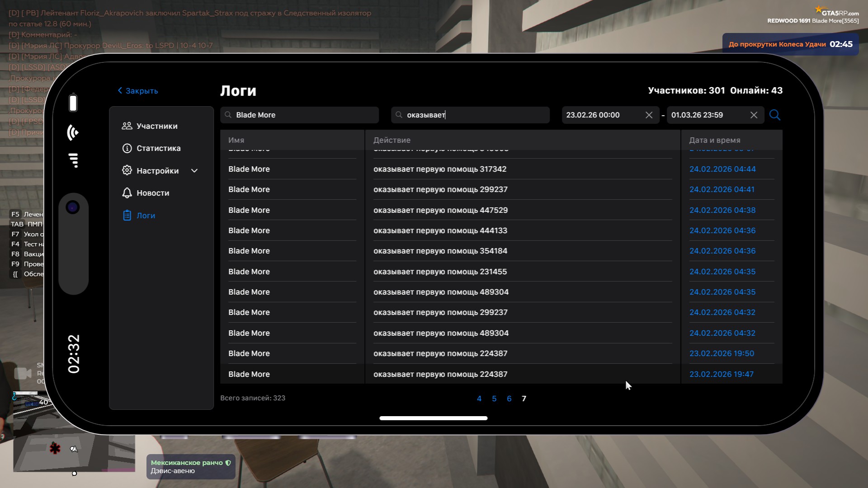The width and height of the screenshot is (868, 488).
Task: Open the Новости menu item
Action: tap(153, 193)
